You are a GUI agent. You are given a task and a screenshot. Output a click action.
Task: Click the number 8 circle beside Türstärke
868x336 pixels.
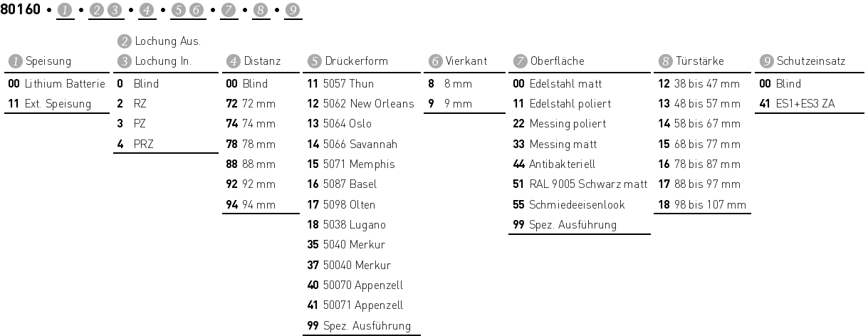(666, 62)
